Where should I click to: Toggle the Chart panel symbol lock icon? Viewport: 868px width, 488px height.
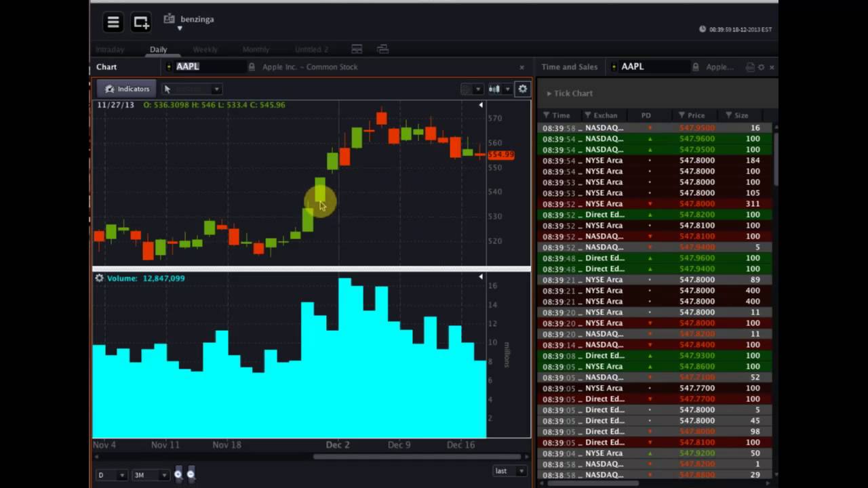pyautogui.click(x=252, y=66)
